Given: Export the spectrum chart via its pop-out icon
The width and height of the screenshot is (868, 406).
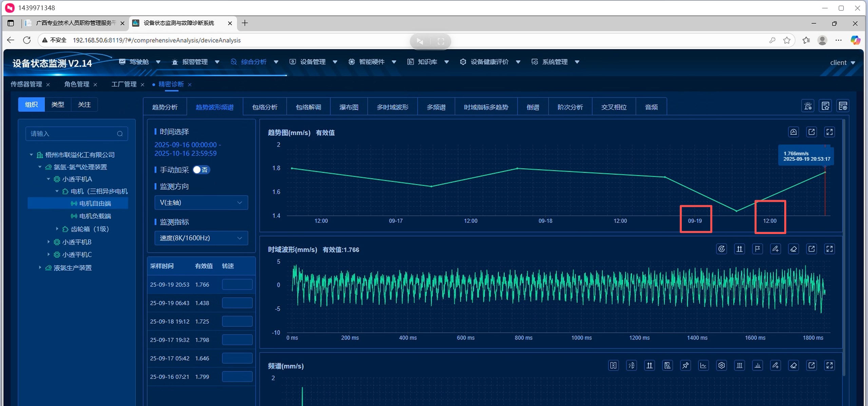Looking at the screenshot, I should (x=811, y=365).
